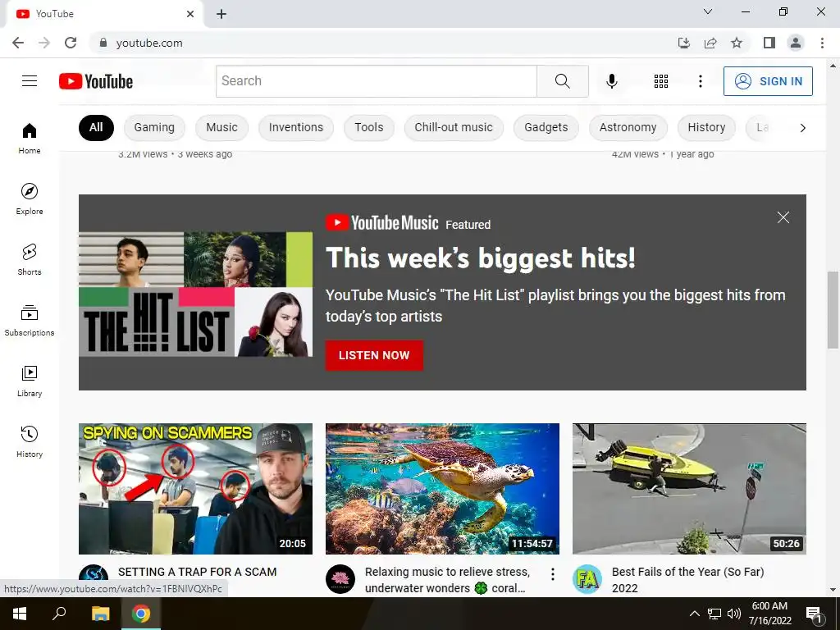Activate voice search microphone

click(612, 81)
